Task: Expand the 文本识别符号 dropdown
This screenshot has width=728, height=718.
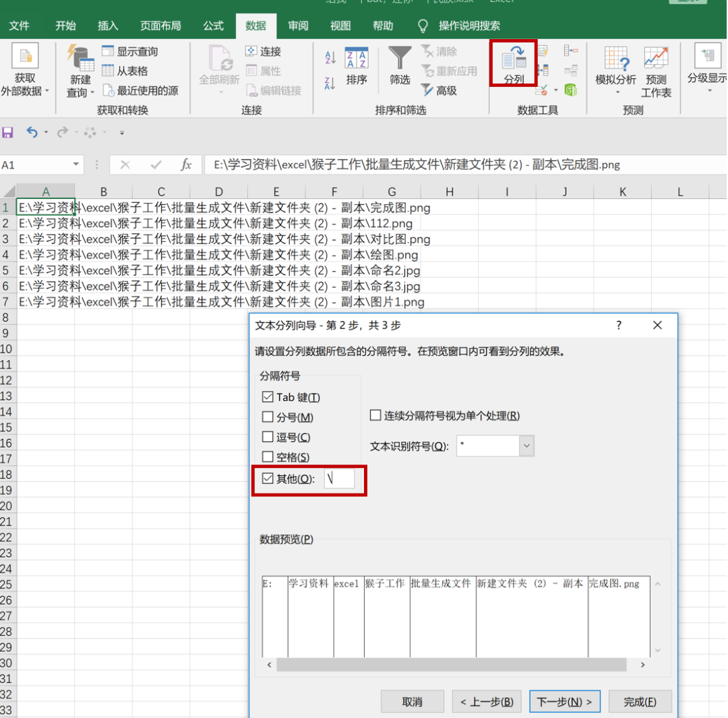Action: pos(526,446)
